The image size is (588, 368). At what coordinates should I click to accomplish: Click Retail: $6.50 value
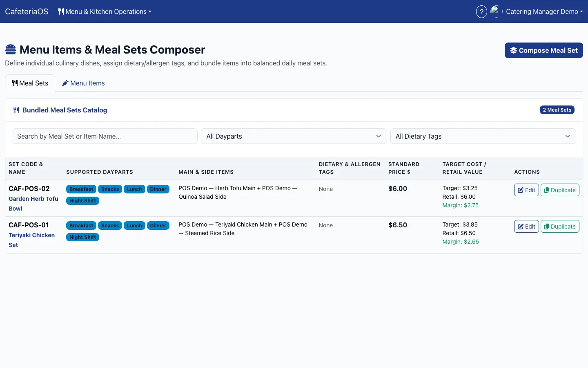tap(459, 233)
